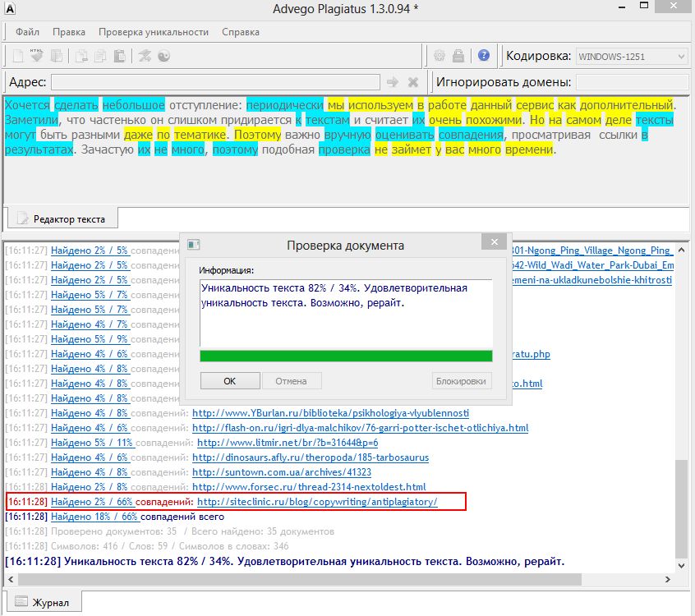695x616 pixels.
Task: Click the padlock icon in toolbar
Action: pos(458,56)
